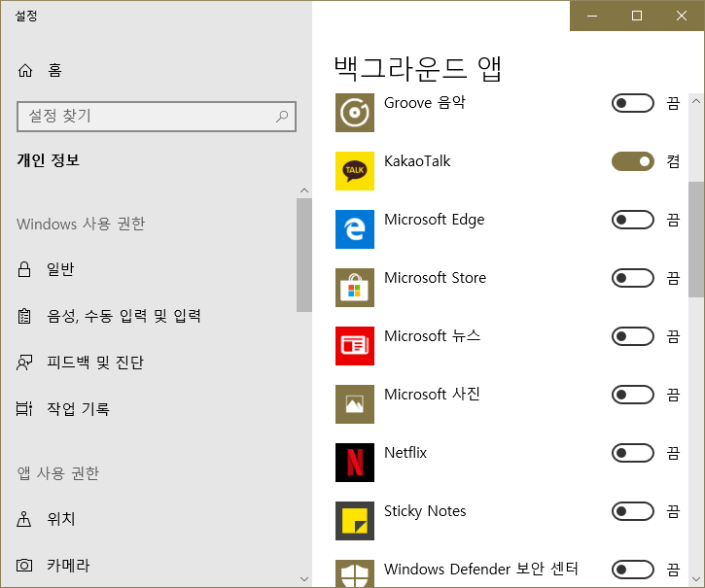Screen dimensions: 705x588
Task: Enable Microsoft 뉴스 background toggle
Action: [633, 336]
